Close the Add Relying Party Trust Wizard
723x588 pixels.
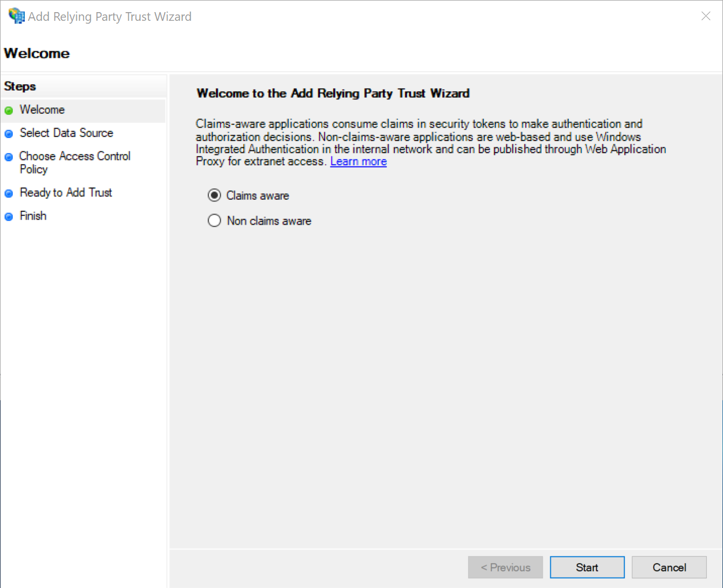click(x=706, y=16)
